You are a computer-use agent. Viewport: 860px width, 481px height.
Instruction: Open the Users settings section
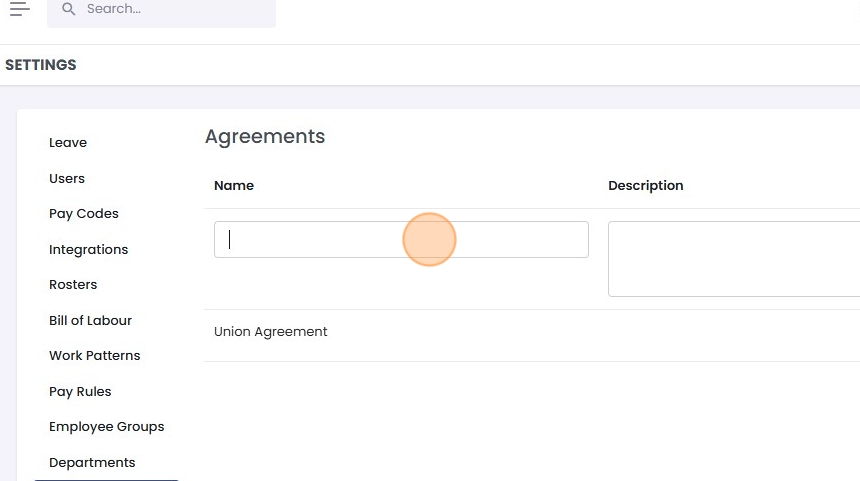(67, 179)
